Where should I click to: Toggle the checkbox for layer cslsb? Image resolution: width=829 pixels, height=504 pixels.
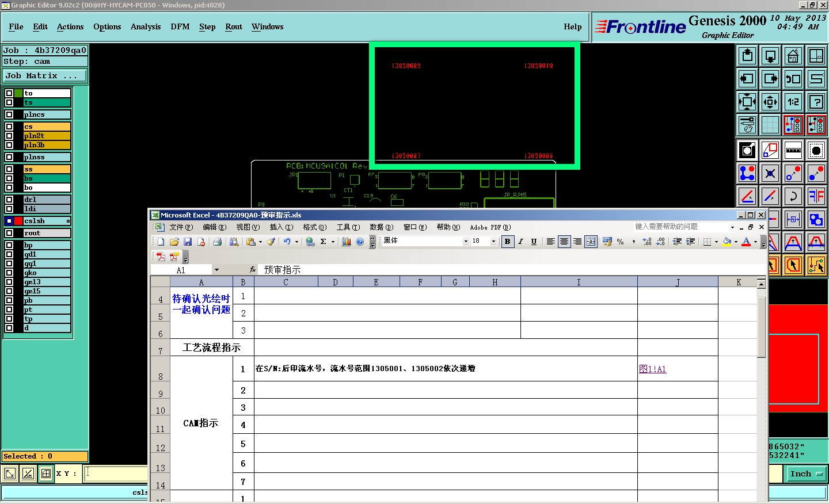click(9, 221)
